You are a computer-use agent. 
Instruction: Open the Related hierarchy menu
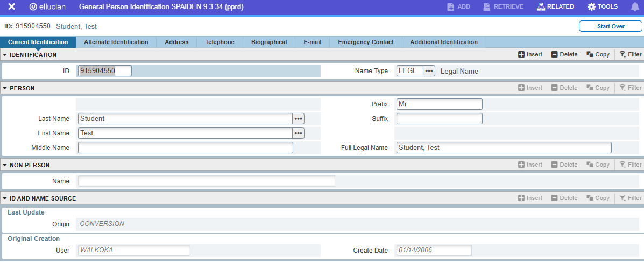[555, 7]
